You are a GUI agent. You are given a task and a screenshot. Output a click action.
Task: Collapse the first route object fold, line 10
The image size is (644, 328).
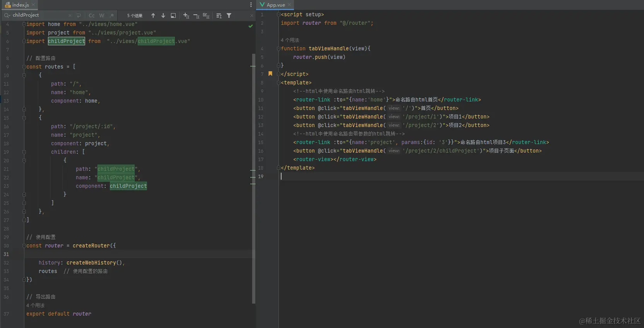[24, 75]
